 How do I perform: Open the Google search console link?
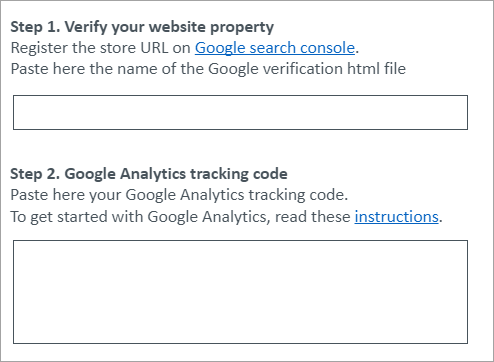(275, 48)
